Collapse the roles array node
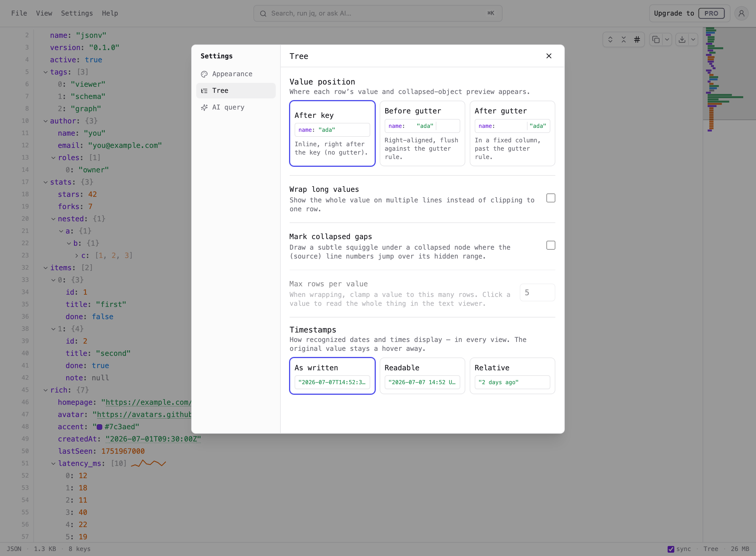 point(53,158)
